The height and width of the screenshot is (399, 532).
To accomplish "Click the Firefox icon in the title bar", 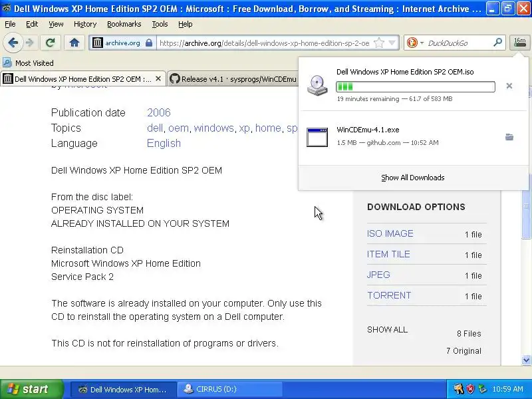I will [x=7, y=9].
